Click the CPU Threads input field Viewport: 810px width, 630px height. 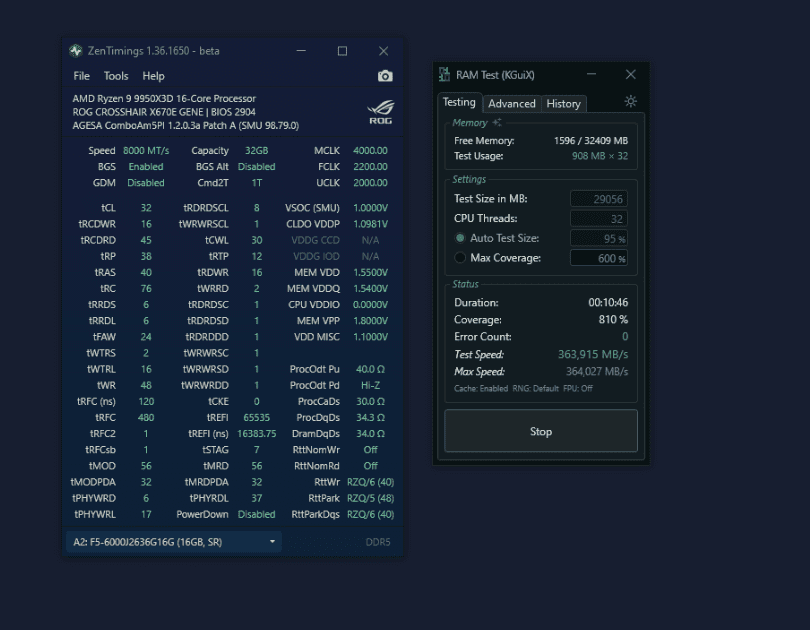(x=599, y=218)
